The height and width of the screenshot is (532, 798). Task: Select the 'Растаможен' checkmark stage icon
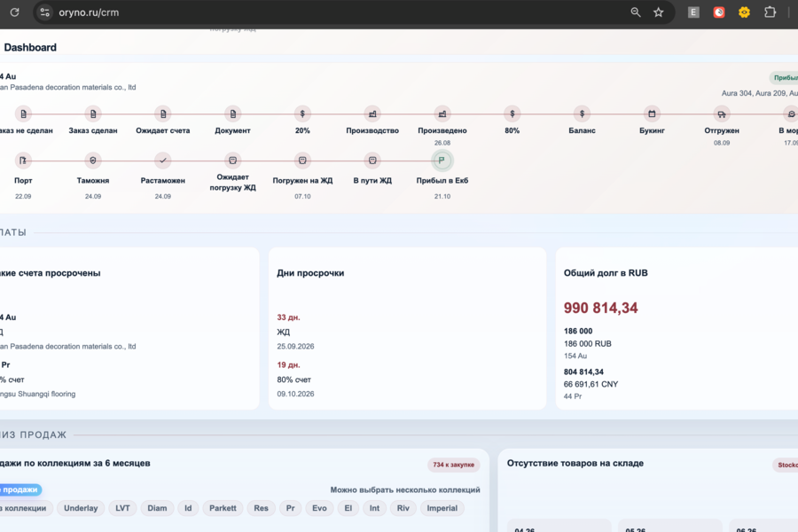pos(163,160)
